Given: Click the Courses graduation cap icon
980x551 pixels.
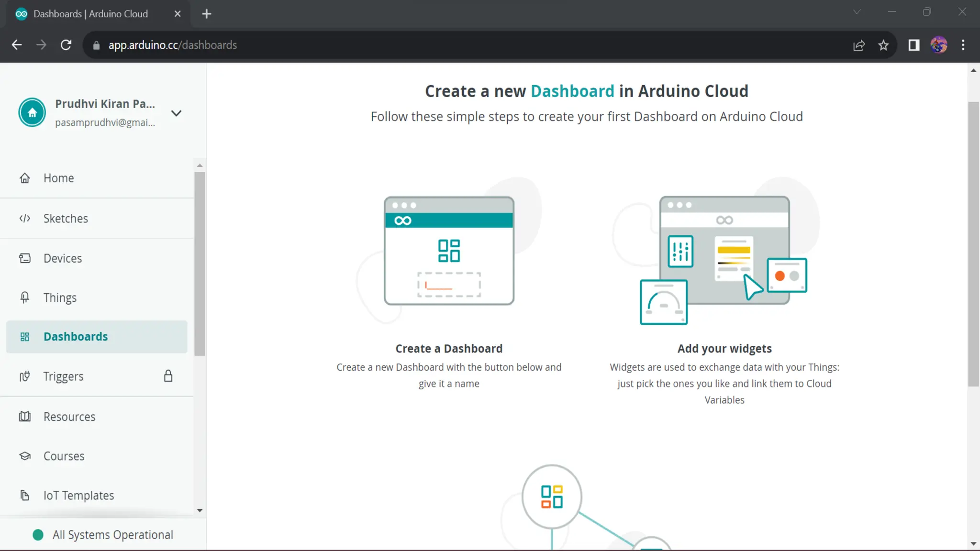Looking at the screenshot, I should [x=25, y=456].
